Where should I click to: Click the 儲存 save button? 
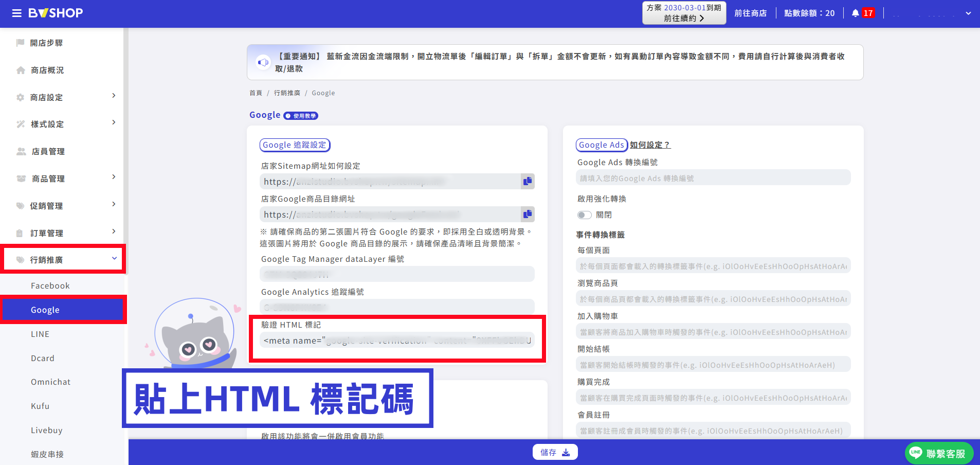tap(555, 452)
